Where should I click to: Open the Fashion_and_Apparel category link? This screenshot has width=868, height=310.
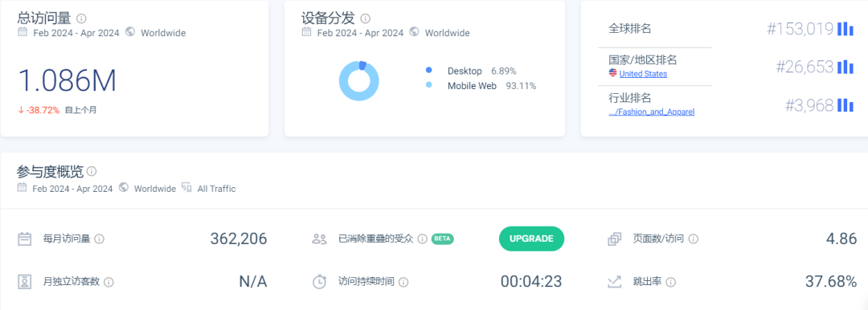(652, 112)
